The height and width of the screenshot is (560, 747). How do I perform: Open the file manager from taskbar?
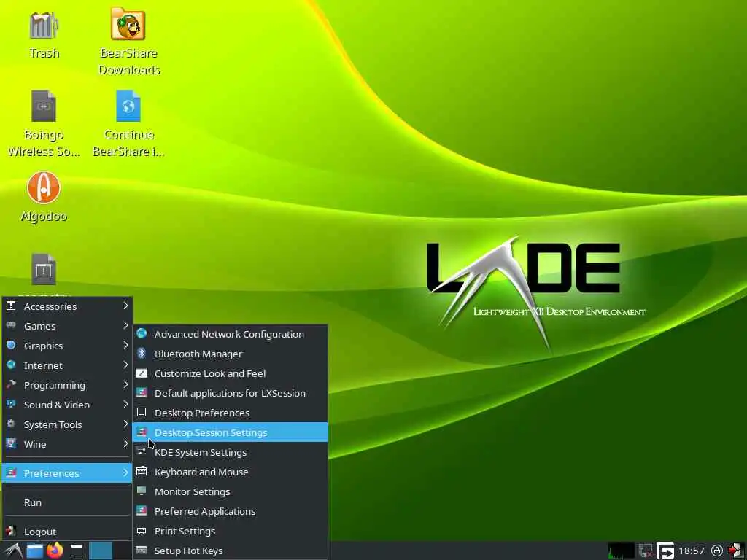(34, 551)
